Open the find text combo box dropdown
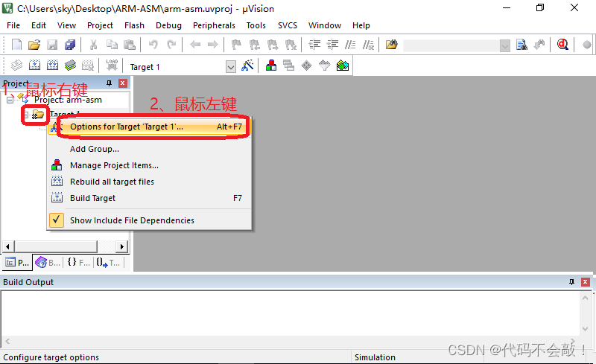Screen dimensions: 596x364 pos(505,46)
